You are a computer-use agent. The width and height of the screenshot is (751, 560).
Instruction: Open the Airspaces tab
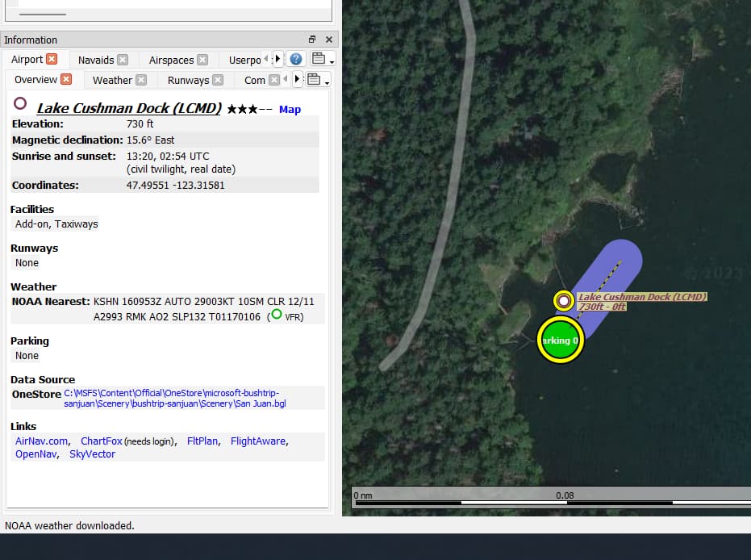point(169,59)
